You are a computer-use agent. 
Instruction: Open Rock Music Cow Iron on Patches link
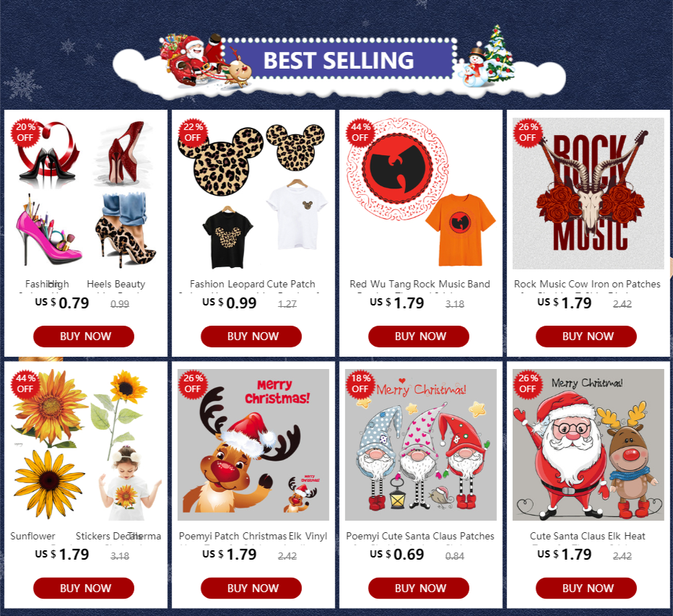tap(587, 285)
